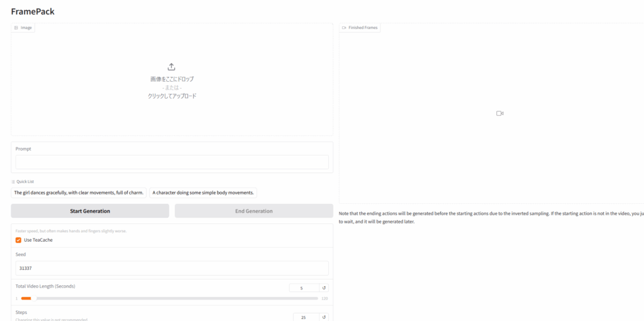Click the 'Finished Frames' label tag
This screenshot has width=644, height=321.
(x=360, y=28)
